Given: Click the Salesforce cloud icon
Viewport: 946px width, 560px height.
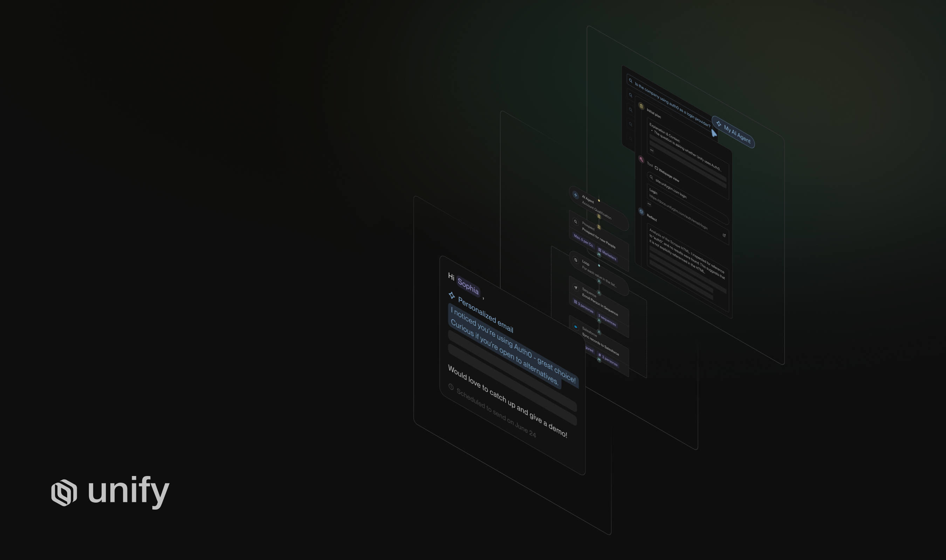Looking at the screenshot, I should [x=576, y=327].
